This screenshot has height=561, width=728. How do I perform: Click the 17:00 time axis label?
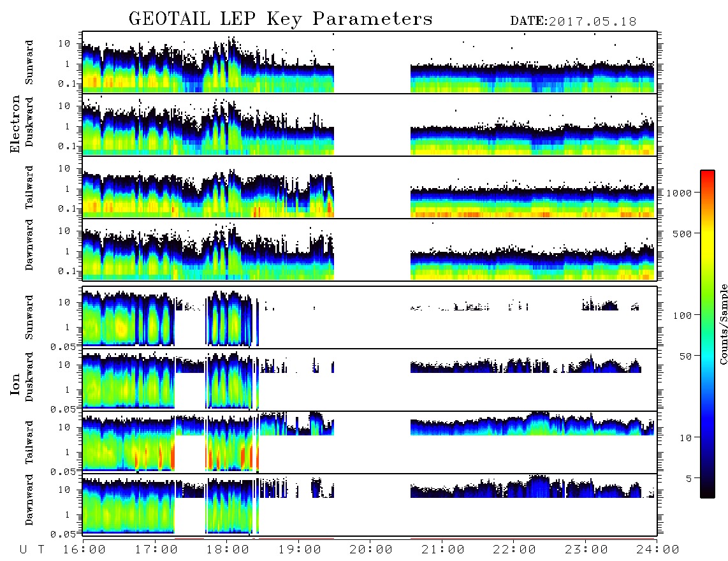pyautogui.click(x=156, y=550)
